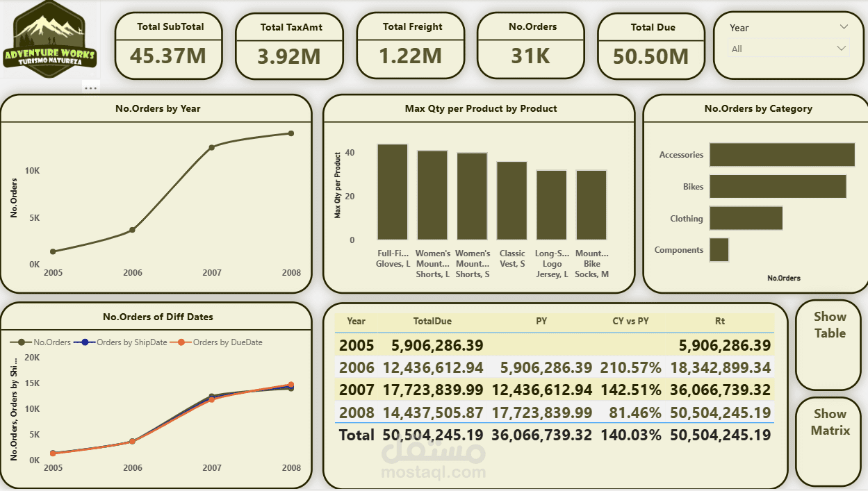The height and width of the screenshot is (491, 868).
Task: Click the Total Due KPI card
Action: coord(650,45)
